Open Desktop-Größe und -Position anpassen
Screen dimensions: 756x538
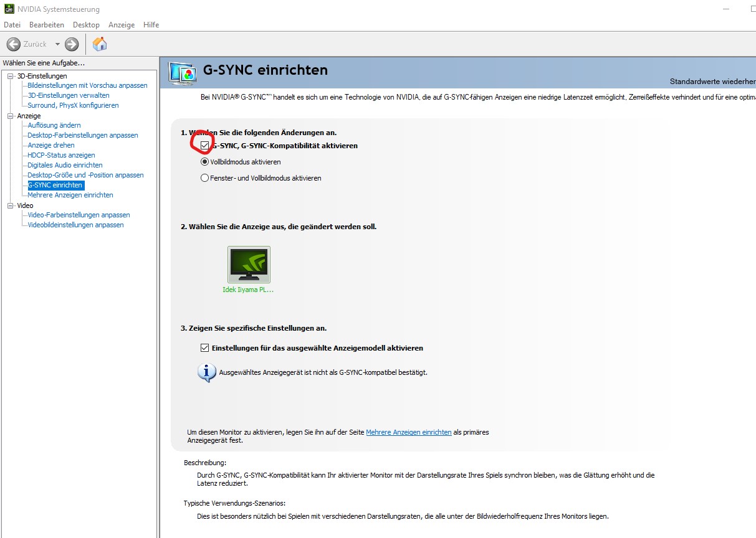point(85,175)
